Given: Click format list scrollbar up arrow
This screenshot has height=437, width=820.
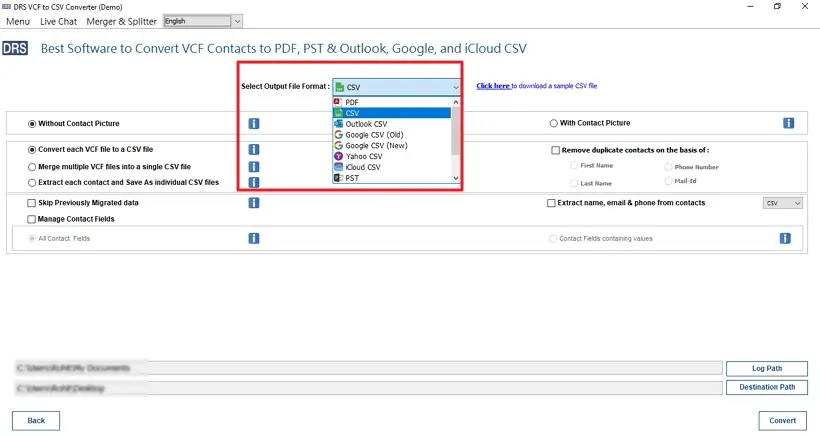Looking at the screenshot, I should 455,102.
